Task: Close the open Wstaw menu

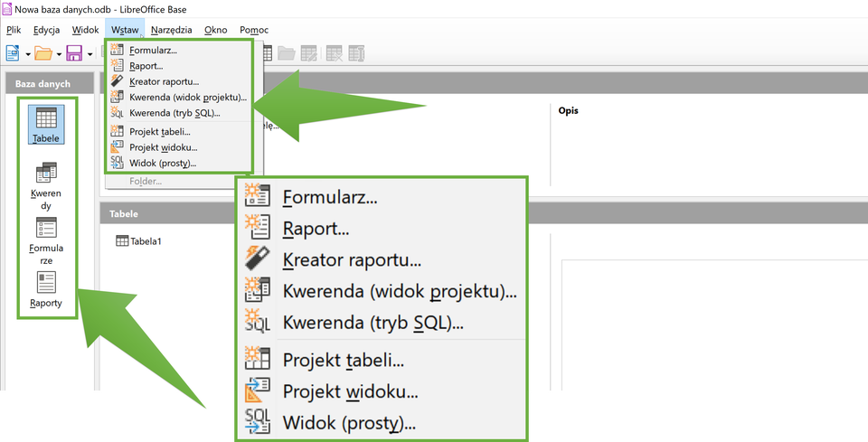Action: (x=125, y=30)
